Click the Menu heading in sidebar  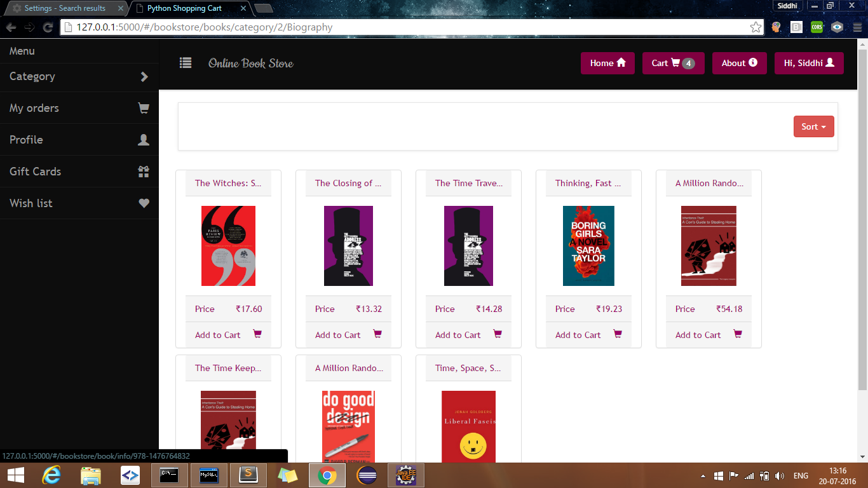22,51
